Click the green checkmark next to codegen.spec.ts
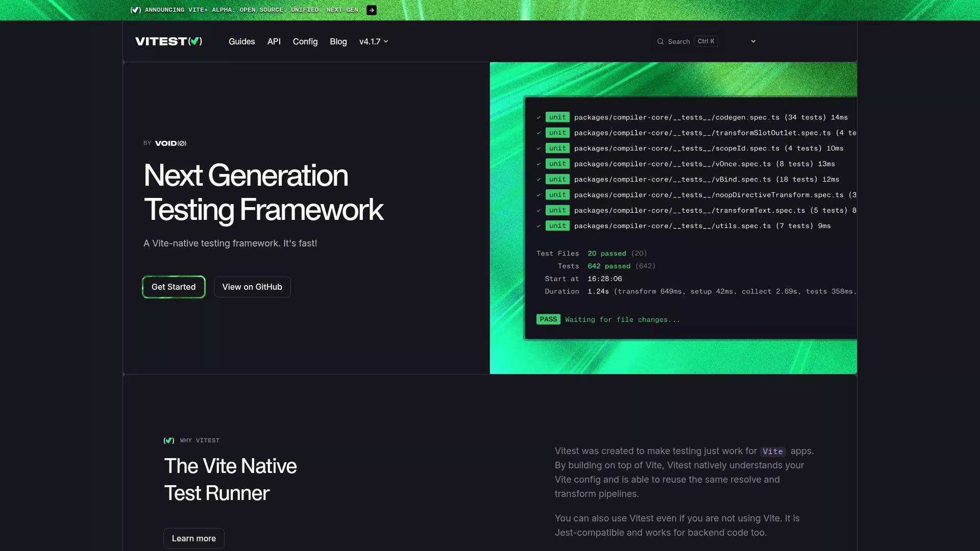The width and height of the screenshot is (980, 551). [538, 117]
